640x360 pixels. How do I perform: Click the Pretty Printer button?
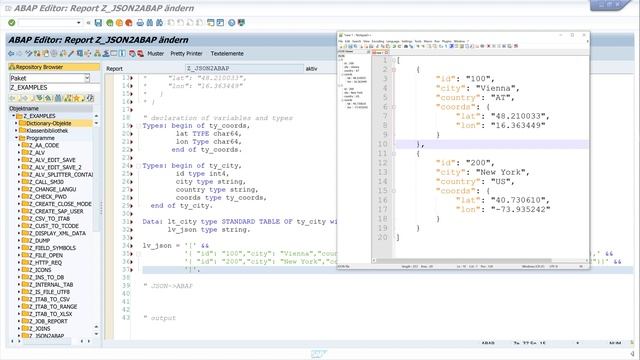click(x=186, y=53)
